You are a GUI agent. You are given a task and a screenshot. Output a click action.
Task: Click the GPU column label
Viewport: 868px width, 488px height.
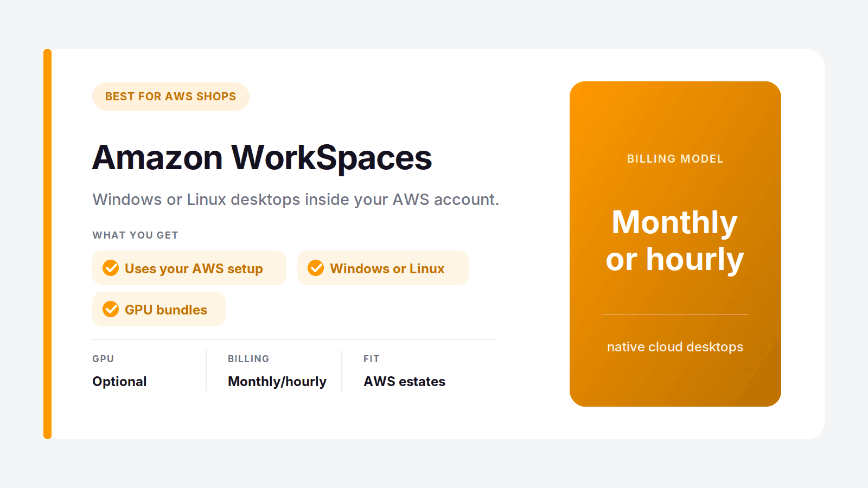103,359
